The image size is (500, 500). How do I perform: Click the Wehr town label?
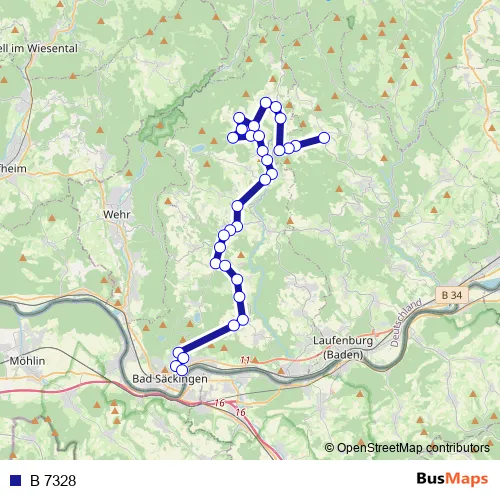click(116, 214)
